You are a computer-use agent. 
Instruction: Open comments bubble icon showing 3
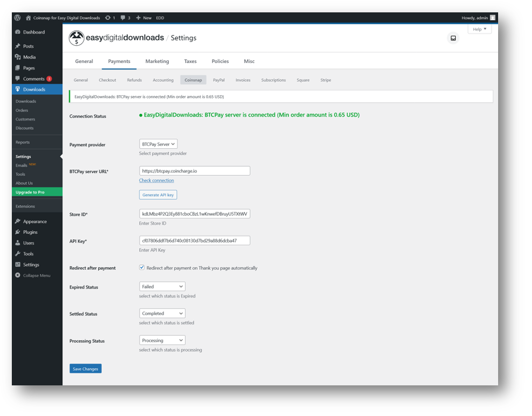(123, 18)
